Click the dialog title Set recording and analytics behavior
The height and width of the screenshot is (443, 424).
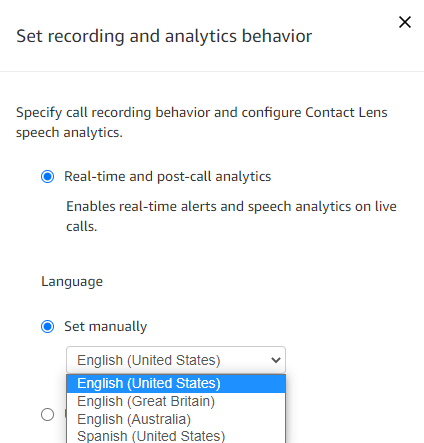pos(164,36)
